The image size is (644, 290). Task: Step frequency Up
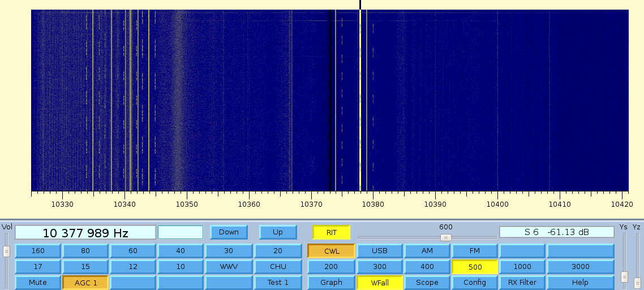(278, 232)
